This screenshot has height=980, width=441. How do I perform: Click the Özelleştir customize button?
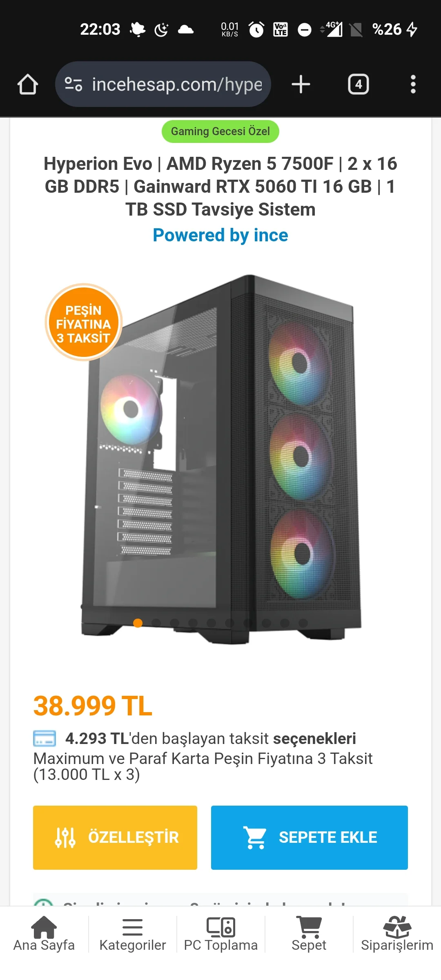[115, 837]
